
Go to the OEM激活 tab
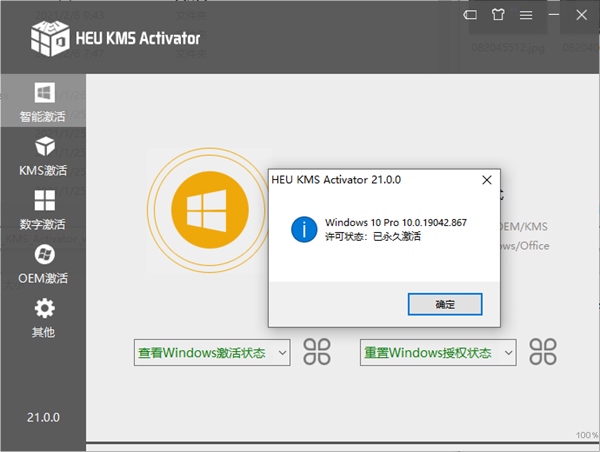tap(43, 264)
